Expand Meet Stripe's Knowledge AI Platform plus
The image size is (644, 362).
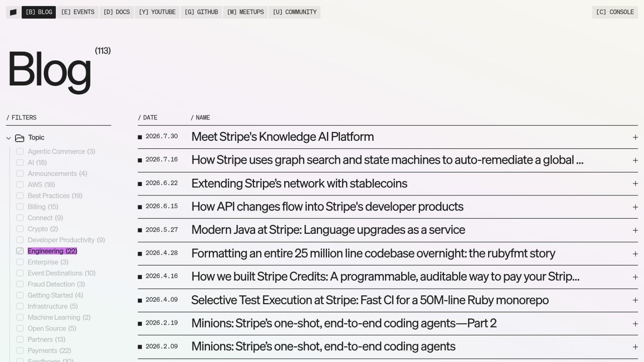(x=635, y=137)
